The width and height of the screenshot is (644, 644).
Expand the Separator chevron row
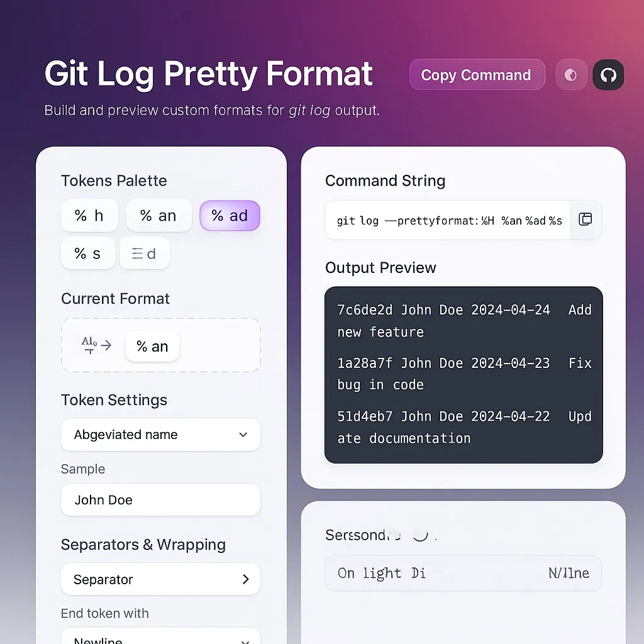(x=160, y=579)
